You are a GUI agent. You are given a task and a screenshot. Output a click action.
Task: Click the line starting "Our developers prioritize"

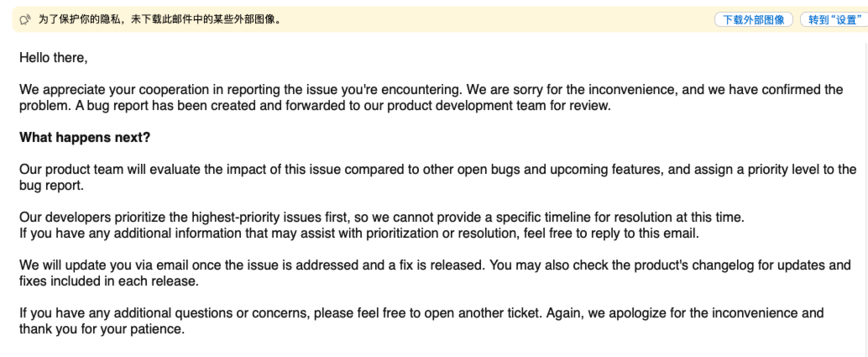[382, 218]
